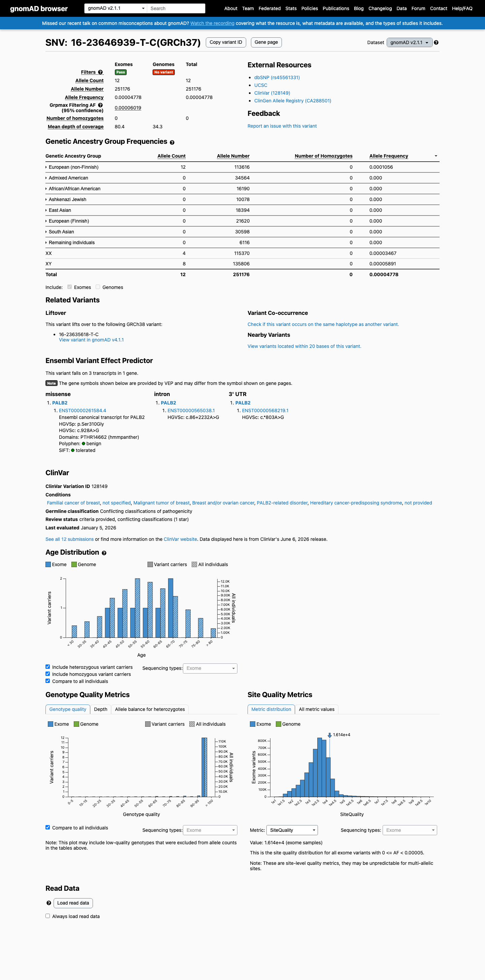Open the Publications menu item
Viewport: 485px width, 980px height.
tap(335, 8)
